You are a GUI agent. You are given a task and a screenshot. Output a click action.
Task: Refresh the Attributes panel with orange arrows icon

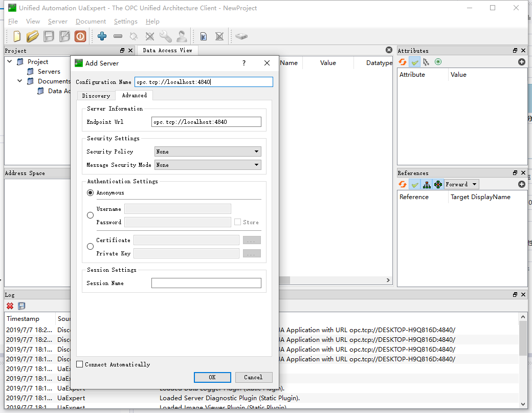tap(403, 62)
